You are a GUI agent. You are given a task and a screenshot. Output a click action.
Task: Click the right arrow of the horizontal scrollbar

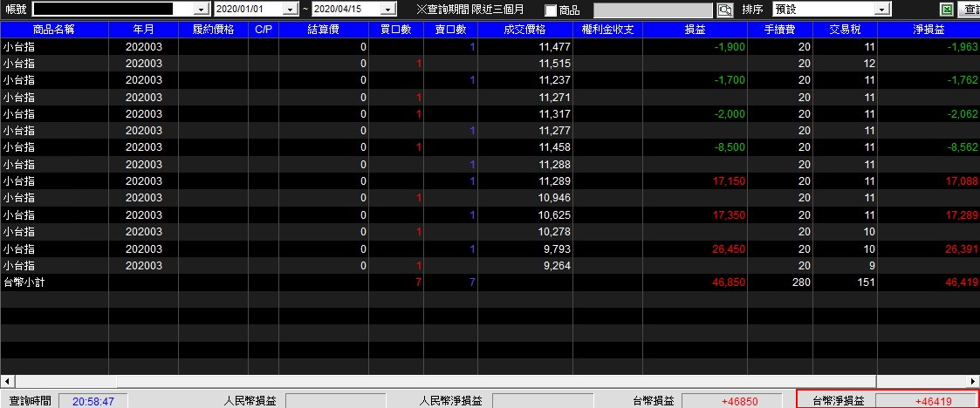(x=973, y=381)
